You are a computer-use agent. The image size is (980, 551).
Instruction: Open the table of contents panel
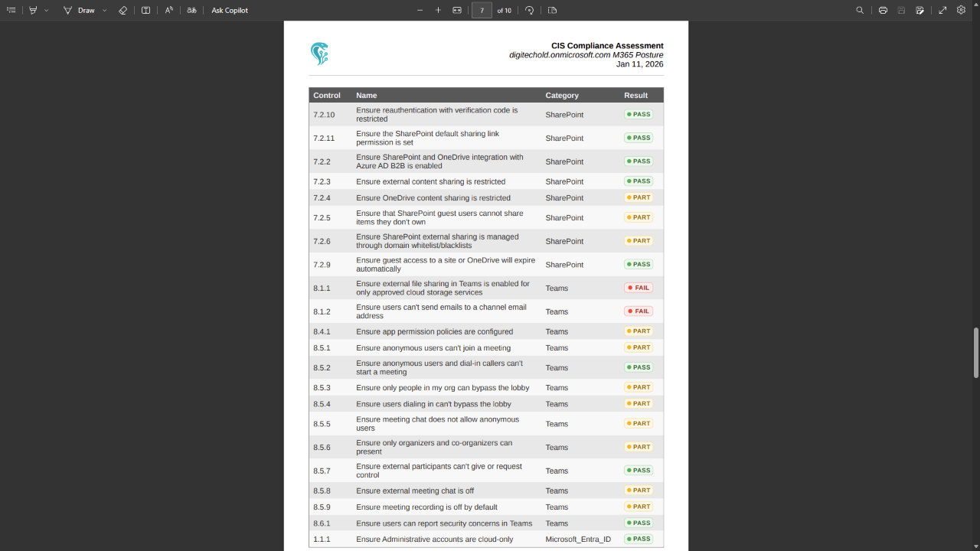(11, 11)
